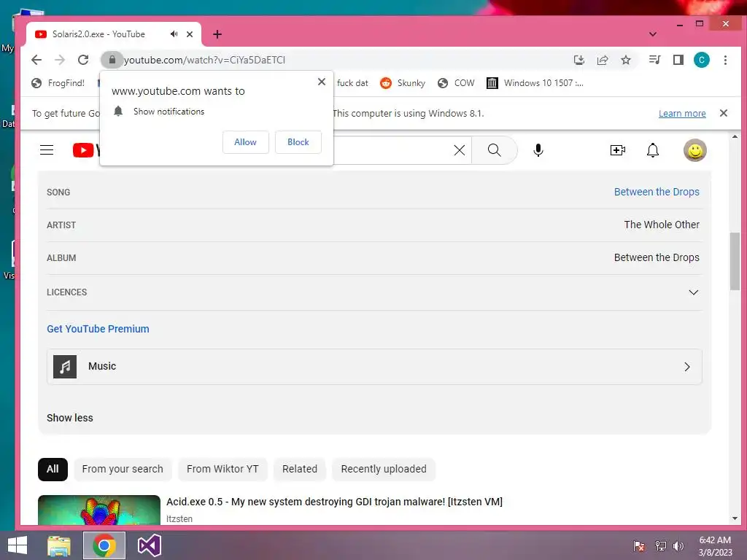Install YouTube app from address bar icon
This screenshot has width=747, height=560.
coord(578,60)
